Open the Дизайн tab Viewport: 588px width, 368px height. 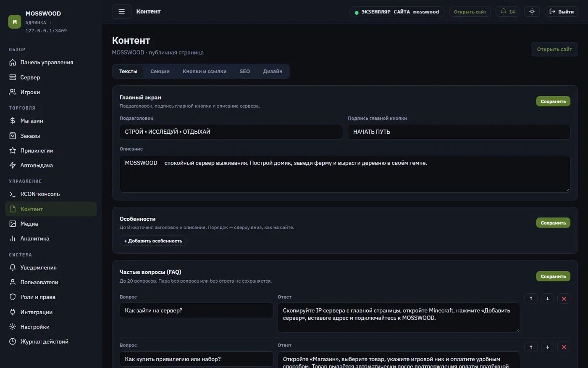tap(273, 71)
